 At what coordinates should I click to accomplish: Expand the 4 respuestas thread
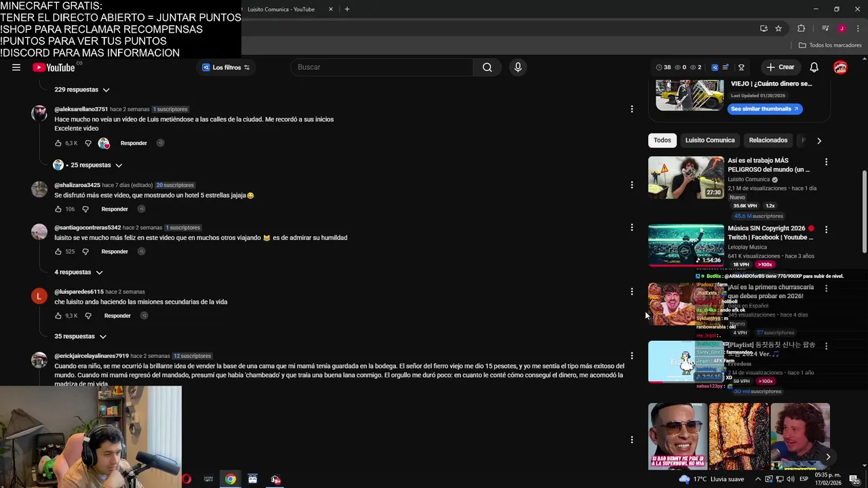[x=79, y=272]
